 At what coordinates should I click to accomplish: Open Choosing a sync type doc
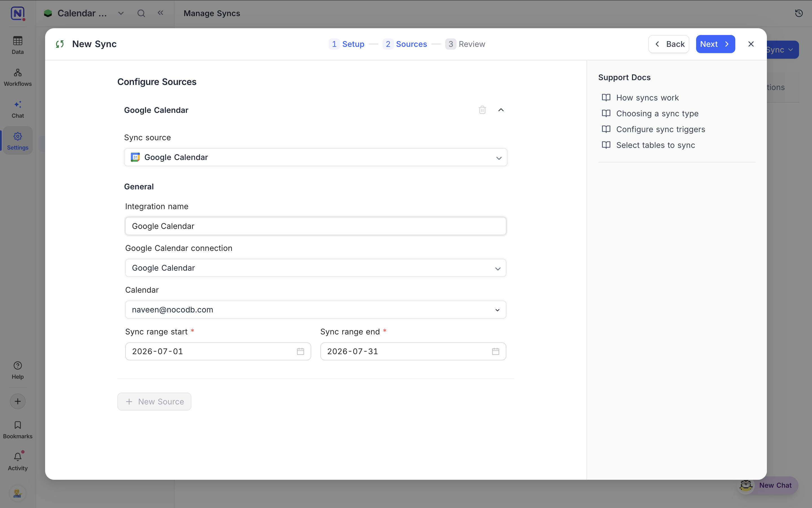pyautogui.click(x=650, y=113)
